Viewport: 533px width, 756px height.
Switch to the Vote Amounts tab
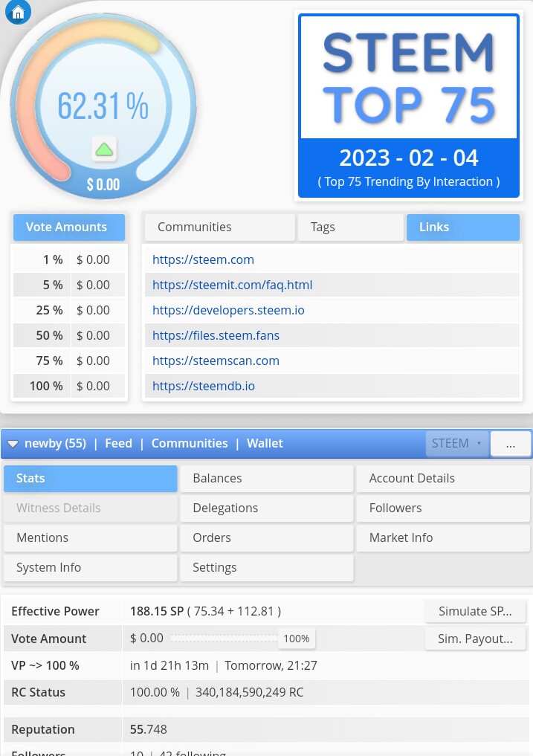(x=69, y=227)
